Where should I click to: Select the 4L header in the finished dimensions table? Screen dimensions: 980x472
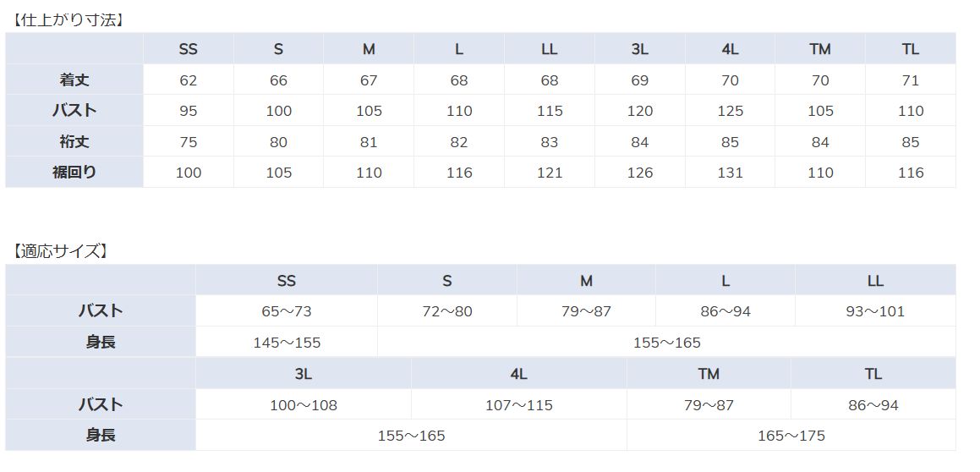click(x=730, y=49)
